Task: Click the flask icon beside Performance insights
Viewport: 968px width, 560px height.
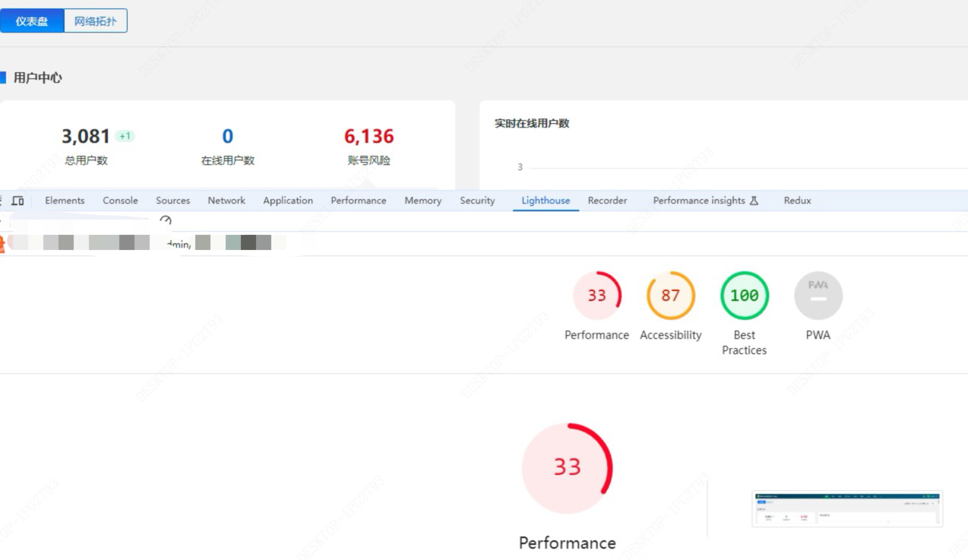Action: pyautogui.click(x=754, y=201)
